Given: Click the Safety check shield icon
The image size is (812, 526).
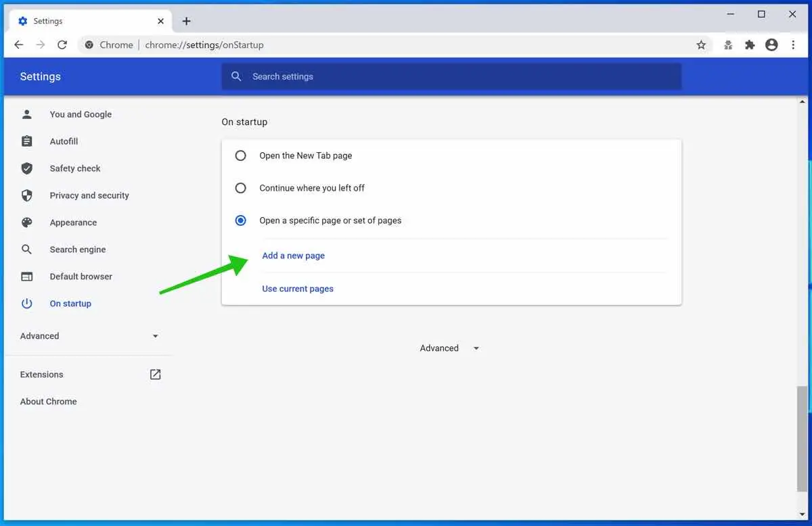Looking at the screenshot, I should (27, 168).
